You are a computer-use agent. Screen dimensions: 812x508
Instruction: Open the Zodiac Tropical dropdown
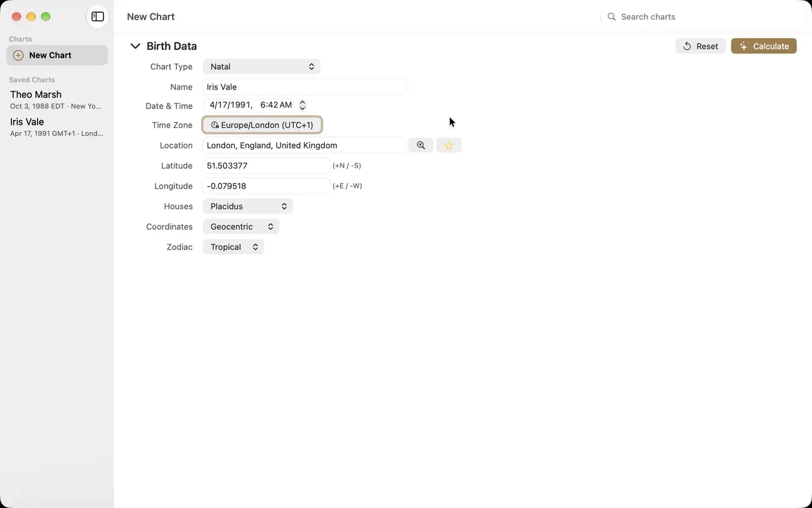click(233, 247)
